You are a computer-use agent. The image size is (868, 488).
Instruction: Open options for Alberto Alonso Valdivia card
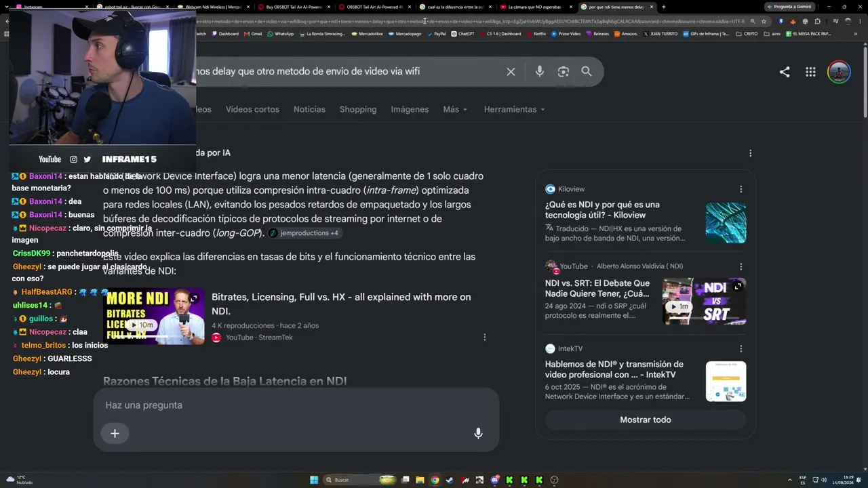(741, 266)
